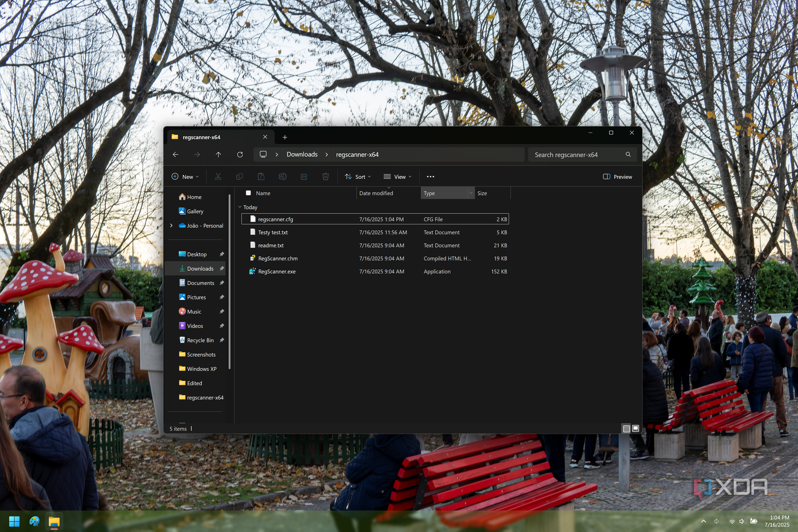Click the Copy icon in the toolbar

tap(239, 177)
